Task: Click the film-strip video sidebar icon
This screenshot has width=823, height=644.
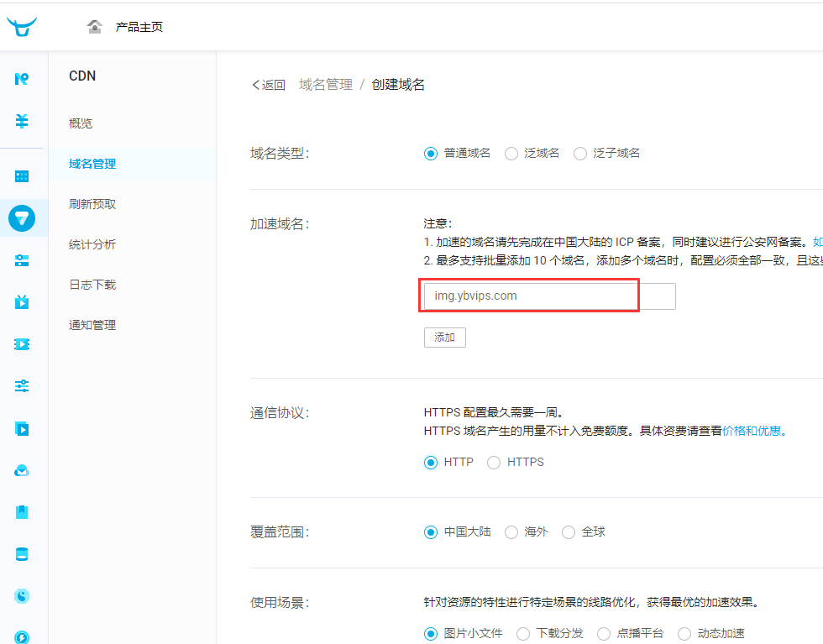Action: (22, 344)
